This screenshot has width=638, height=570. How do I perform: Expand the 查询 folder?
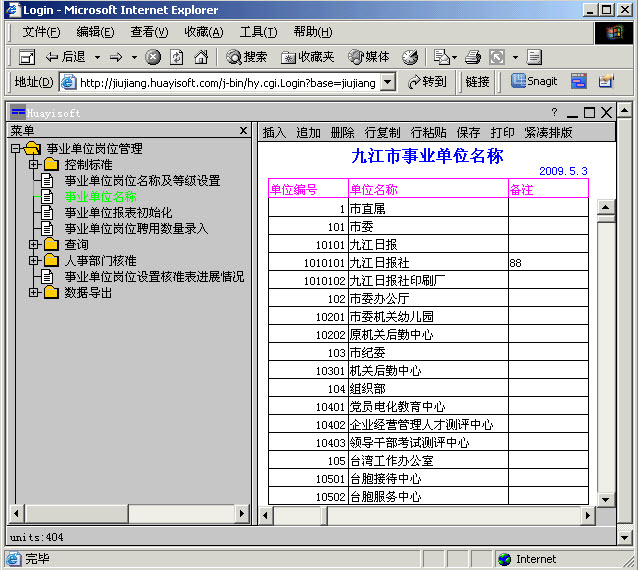click(34, 244)
